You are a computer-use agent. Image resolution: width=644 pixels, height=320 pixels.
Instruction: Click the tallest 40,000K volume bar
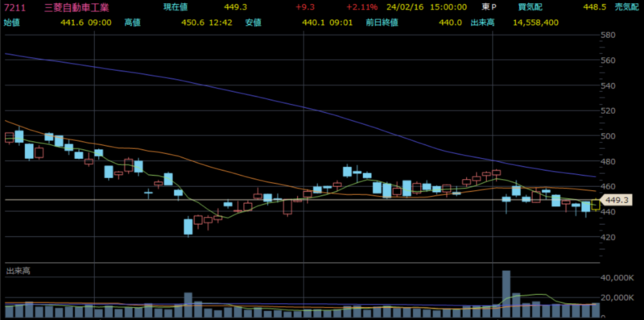[x=506, y=293]
